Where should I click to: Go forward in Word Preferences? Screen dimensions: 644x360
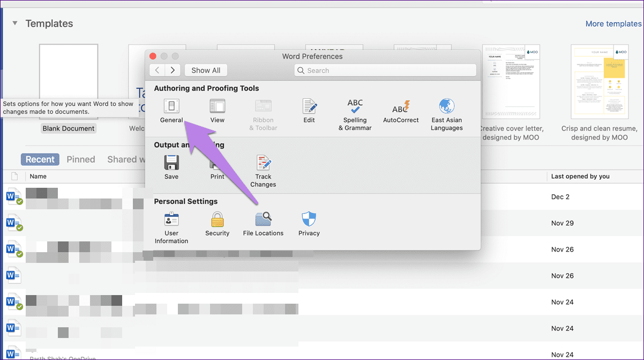point(173,70)
